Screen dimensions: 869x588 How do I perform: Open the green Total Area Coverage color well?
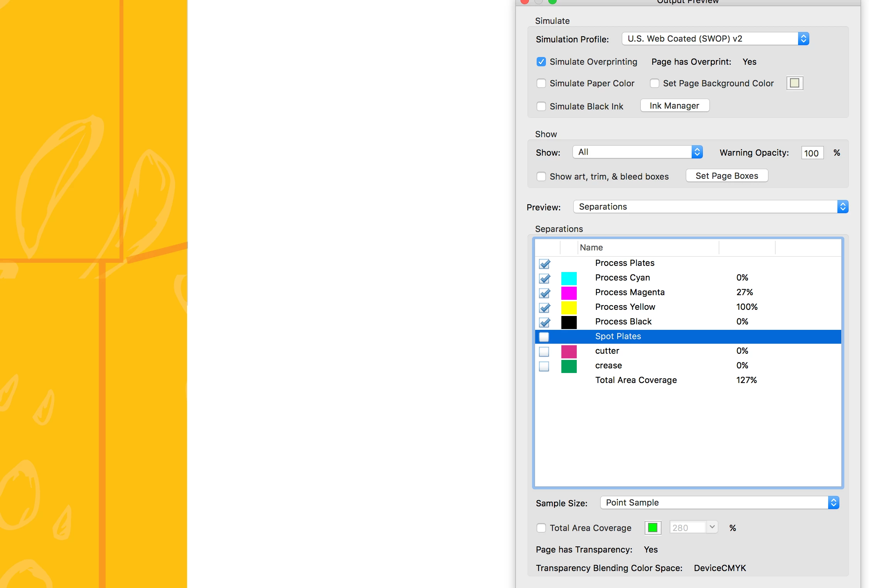pos(652,528)
